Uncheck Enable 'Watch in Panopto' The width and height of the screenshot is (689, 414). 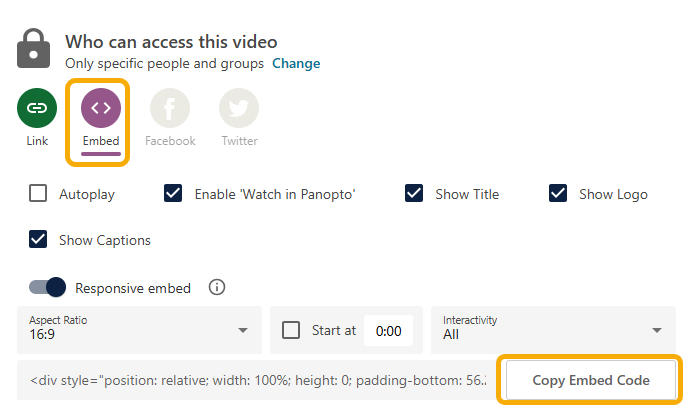pyautogui.click(x=173, y=194)
